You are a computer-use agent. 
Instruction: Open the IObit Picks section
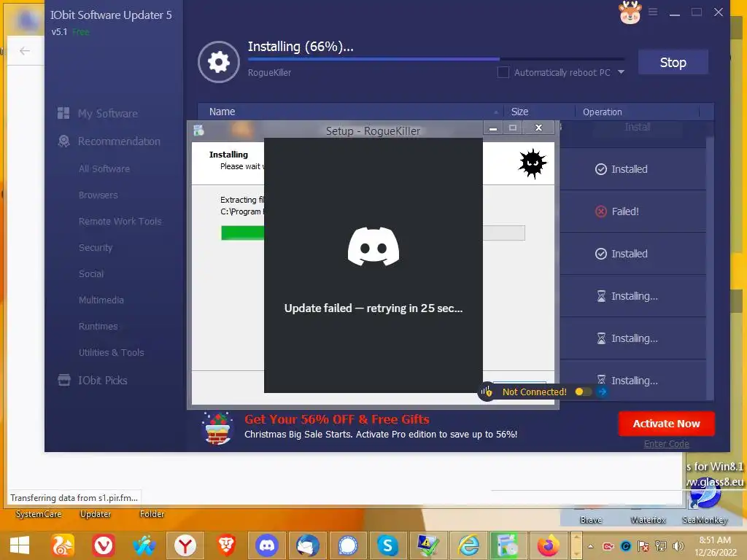tap(103, 380)
